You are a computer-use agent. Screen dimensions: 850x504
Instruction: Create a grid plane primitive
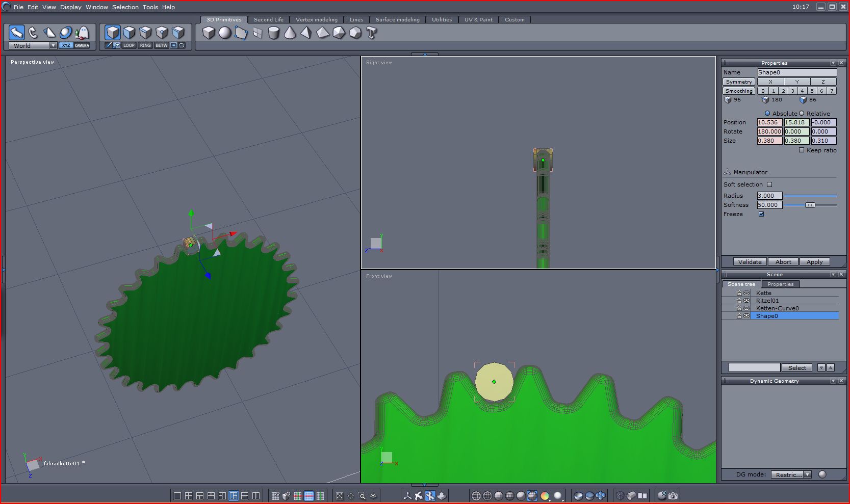coord(257,33)
